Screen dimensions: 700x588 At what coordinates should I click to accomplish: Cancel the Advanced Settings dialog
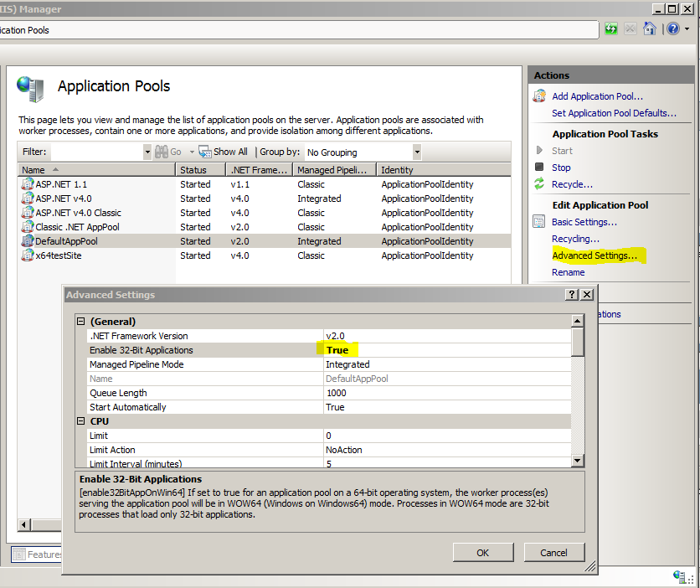pos(554,553)
